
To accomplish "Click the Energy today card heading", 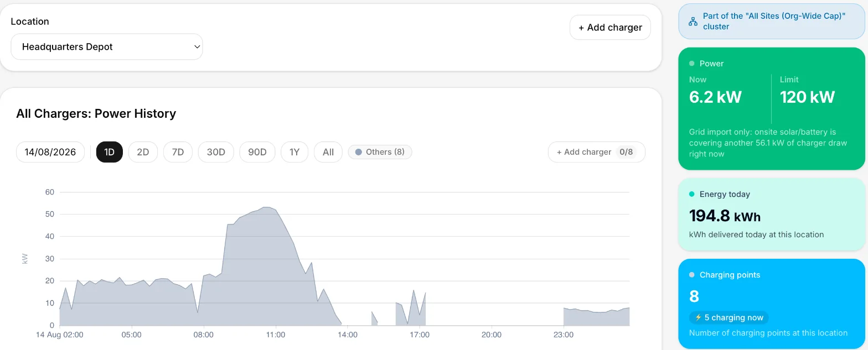I will click(x=725, y=194).
